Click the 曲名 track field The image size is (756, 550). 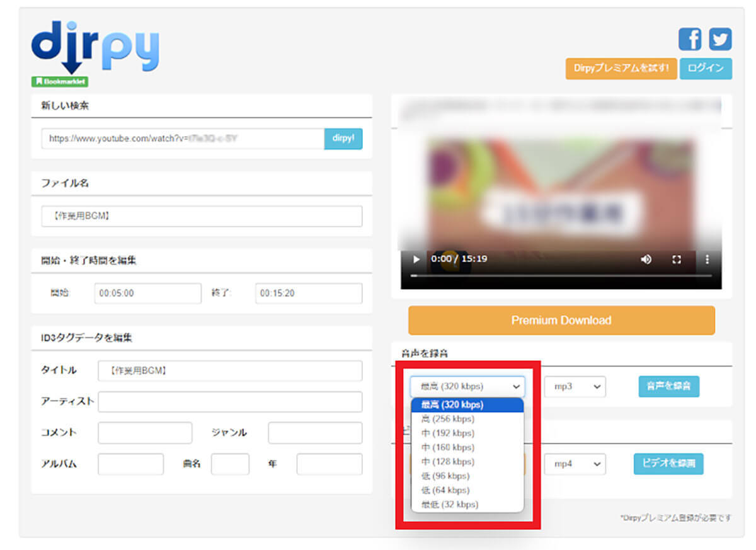pyautogui.click(x=230, y=464)
